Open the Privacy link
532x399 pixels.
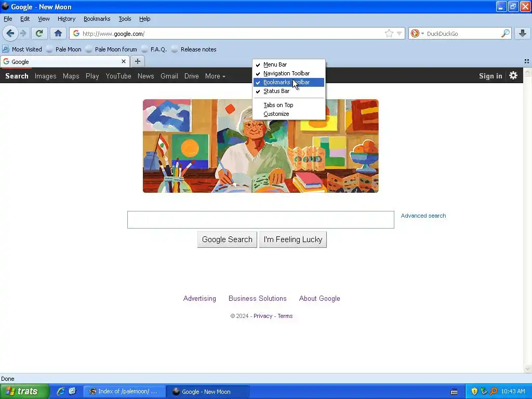263,316
